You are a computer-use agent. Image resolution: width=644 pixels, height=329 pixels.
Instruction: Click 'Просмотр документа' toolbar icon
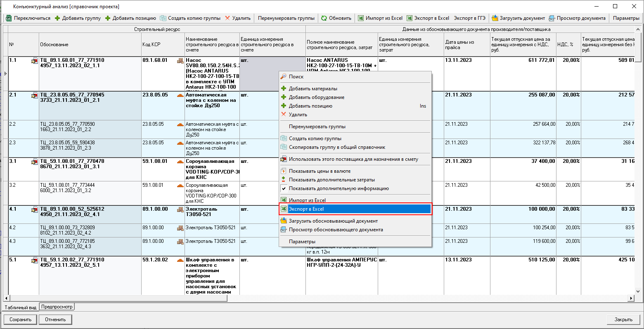click(x=552, y=18)
